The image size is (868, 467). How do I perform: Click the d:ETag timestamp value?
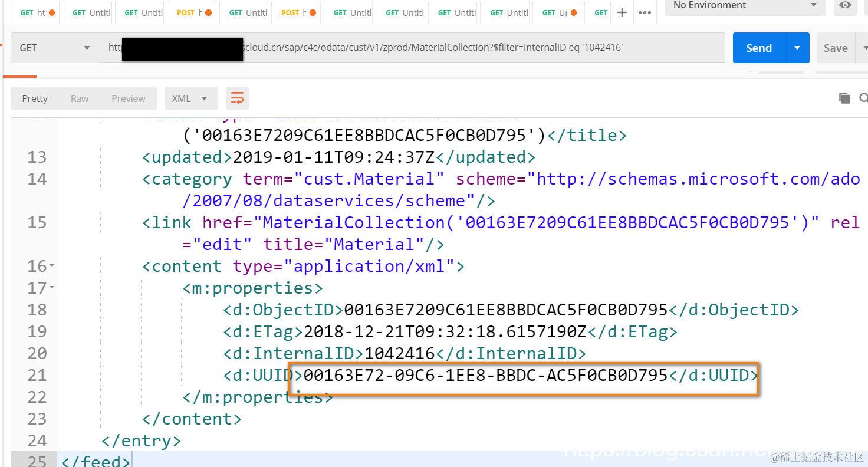point(445,331)
